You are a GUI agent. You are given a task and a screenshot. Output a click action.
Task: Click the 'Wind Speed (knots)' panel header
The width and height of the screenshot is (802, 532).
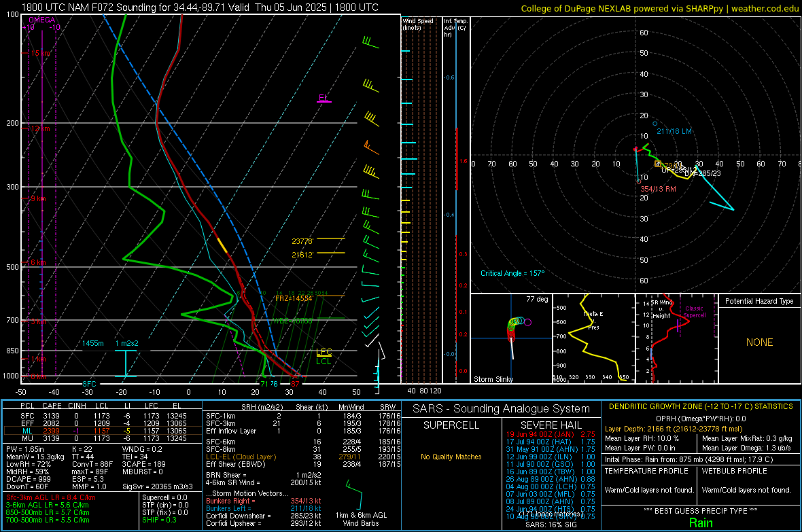[x=418, y=24]
